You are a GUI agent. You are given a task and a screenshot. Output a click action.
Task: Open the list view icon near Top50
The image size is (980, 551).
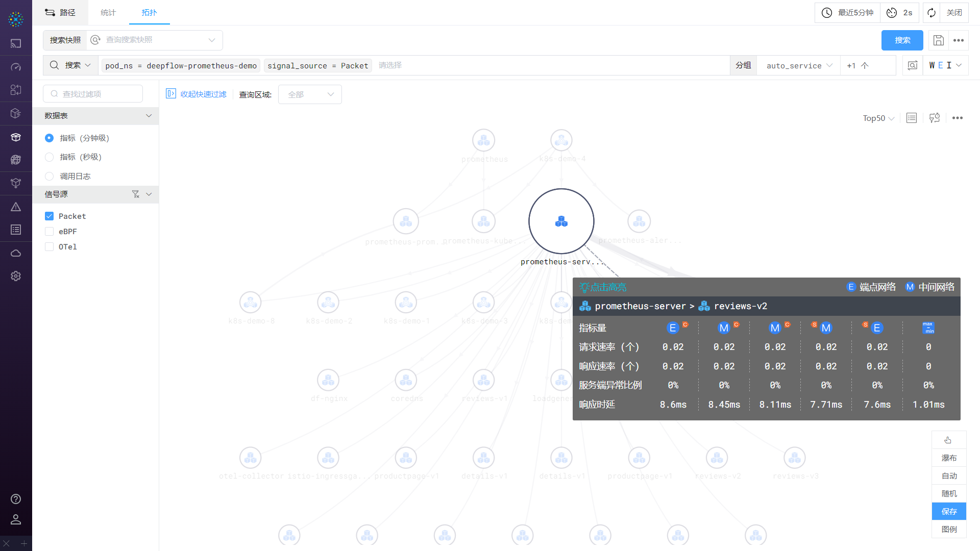[912, 118]
